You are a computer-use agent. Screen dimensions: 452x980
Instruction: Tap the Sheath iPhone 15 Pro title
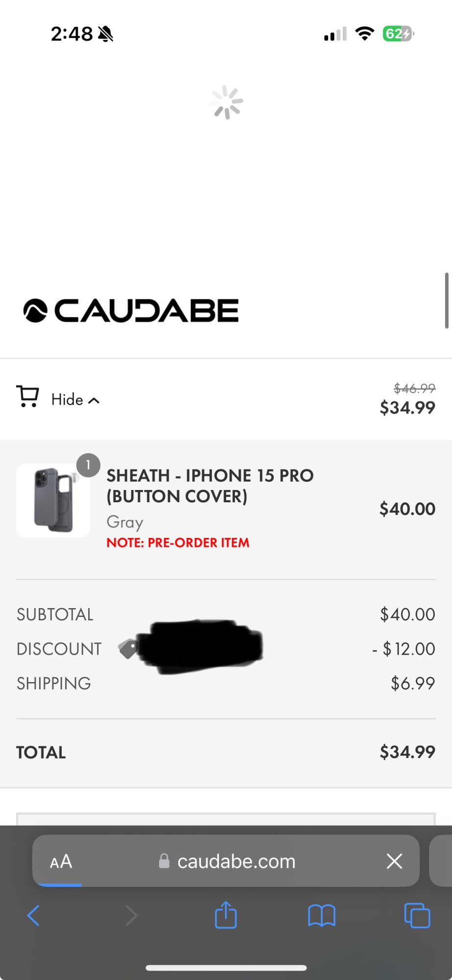[210, 486]
